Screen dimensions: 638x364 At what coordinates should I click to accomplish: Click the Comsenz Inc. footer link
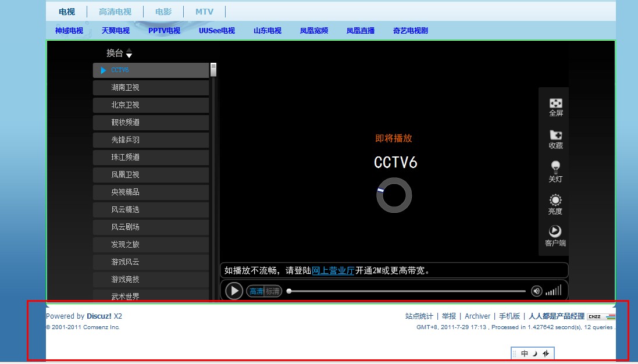click(101, 327)
